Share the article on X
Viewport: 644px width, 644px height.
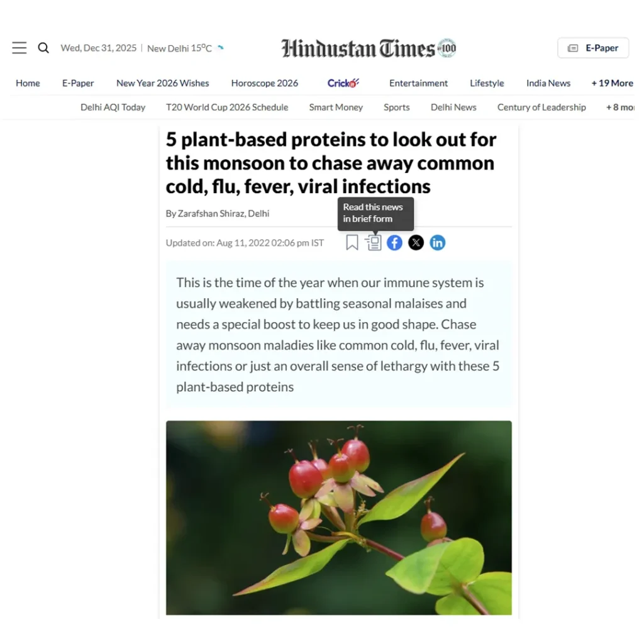416,243
